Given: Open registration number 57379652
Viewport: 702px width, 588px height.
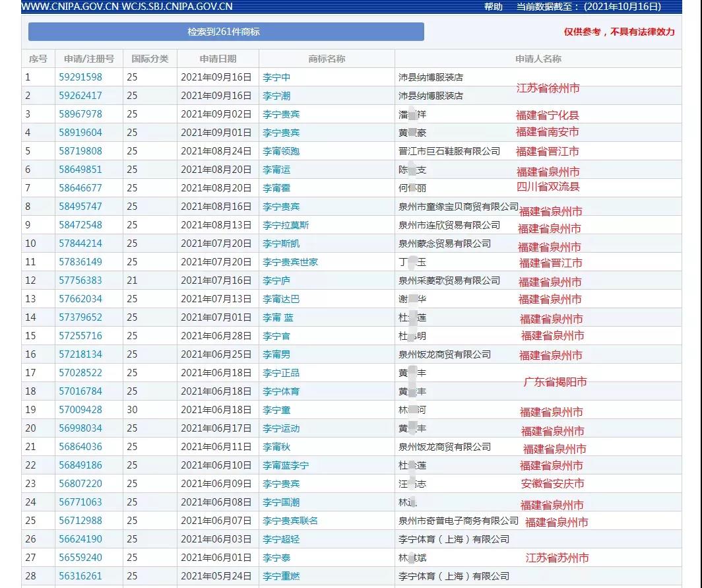Looking at the screenshot, I should [x=80, y=317].
